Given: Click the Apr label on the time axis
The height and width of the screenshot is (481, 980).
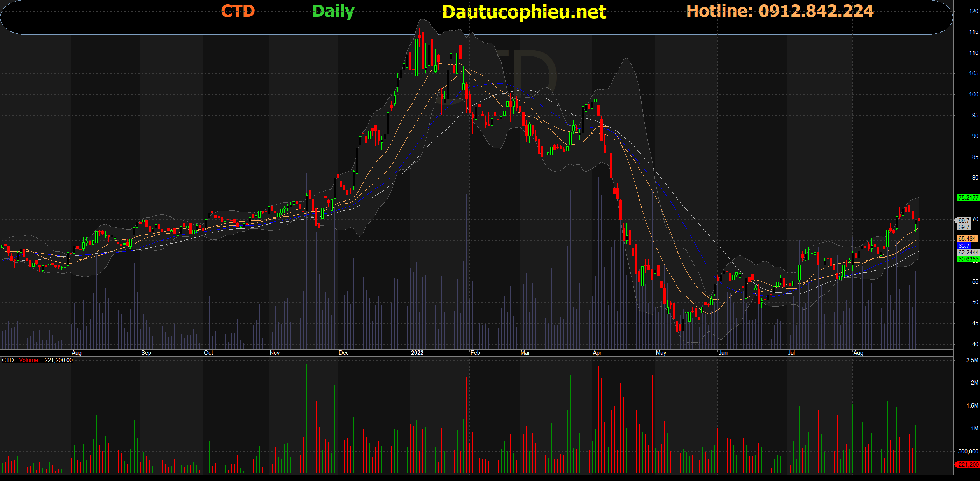Looking at the screenshot, I should tap(597, 353).
